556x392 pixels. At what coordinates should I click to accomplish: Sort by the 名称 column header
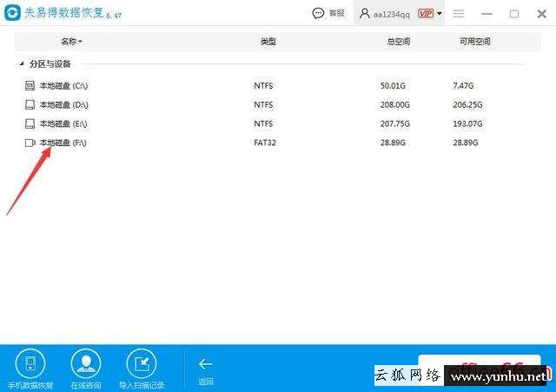pyautogui.click(x=71, y=41)
